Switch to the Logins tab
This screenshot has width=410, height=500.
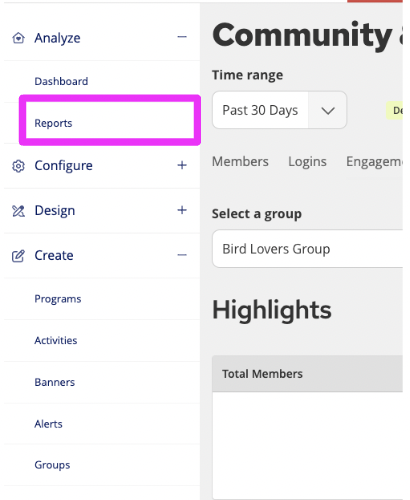307,162
